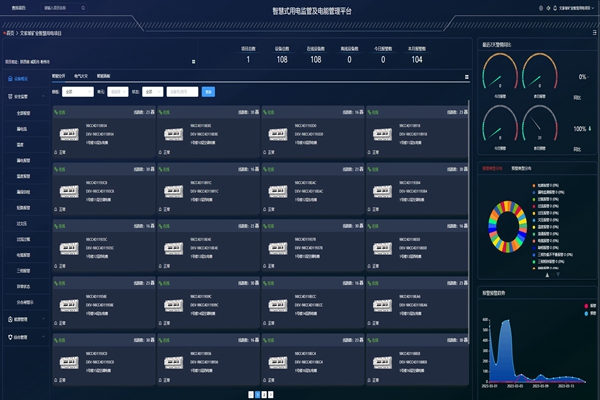Viewport: 600px width, 400px height.
Task: Go to page 2 in the pagination
Action: coord(262,394)
